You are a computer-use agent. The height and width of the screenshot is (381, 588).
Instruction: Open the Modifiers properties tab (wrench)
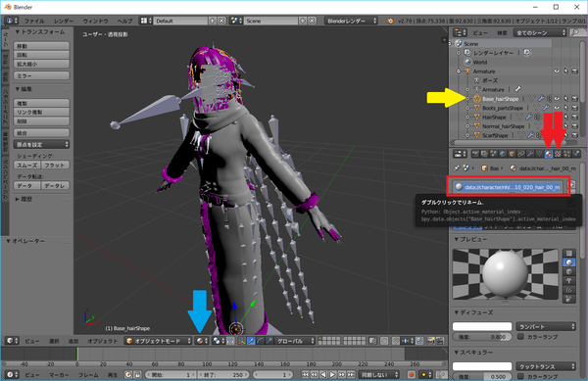[x=530, y=154]
